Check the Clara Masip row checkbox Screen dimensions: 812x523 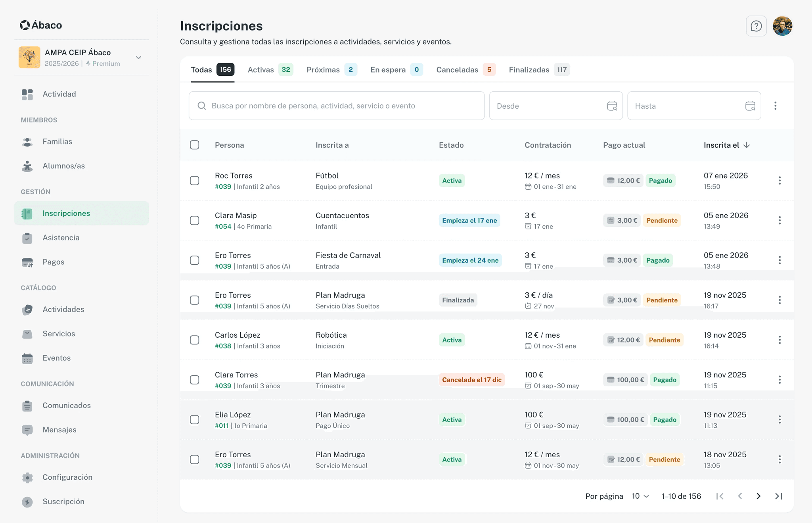point(195,221)
